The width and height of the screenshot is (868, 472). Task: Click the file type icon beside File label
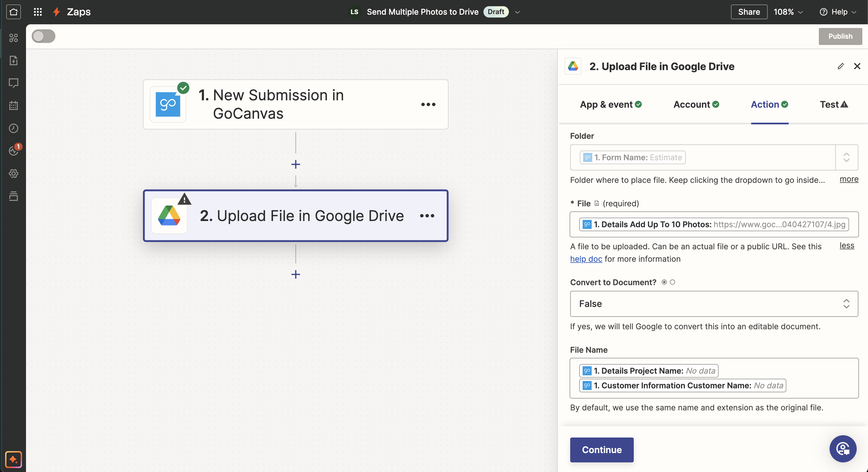click(597, 203)
